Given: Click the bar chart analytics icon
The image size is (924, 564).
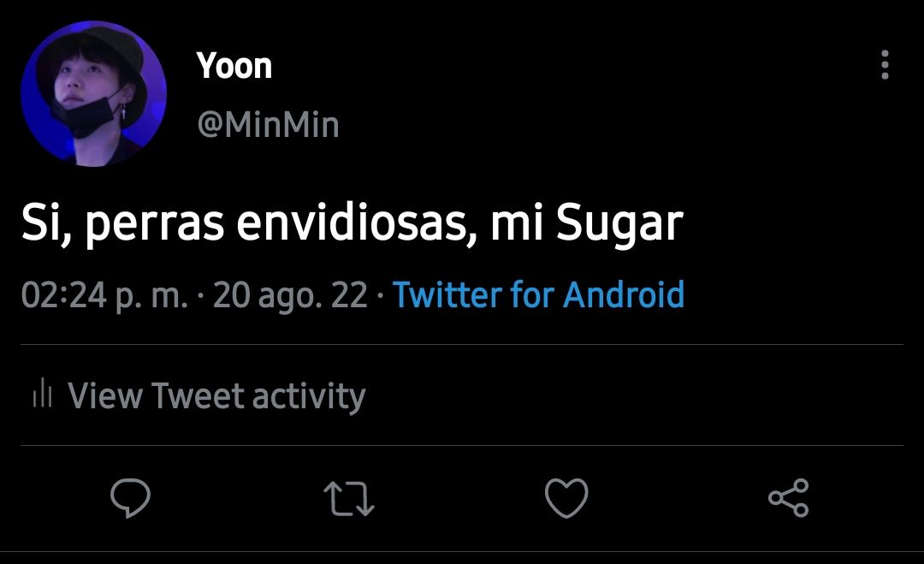Looking at the screenshot, I should [x=43, y=394].
